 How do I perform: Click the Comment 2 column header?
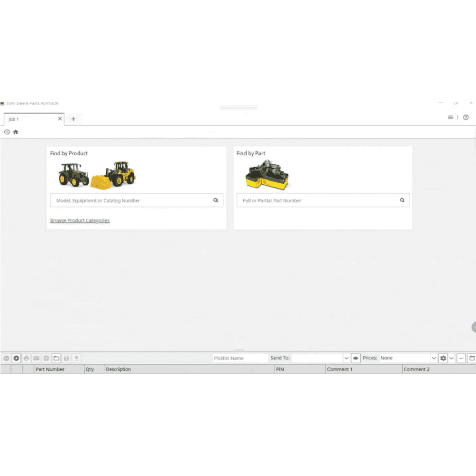tap(439, 369)
